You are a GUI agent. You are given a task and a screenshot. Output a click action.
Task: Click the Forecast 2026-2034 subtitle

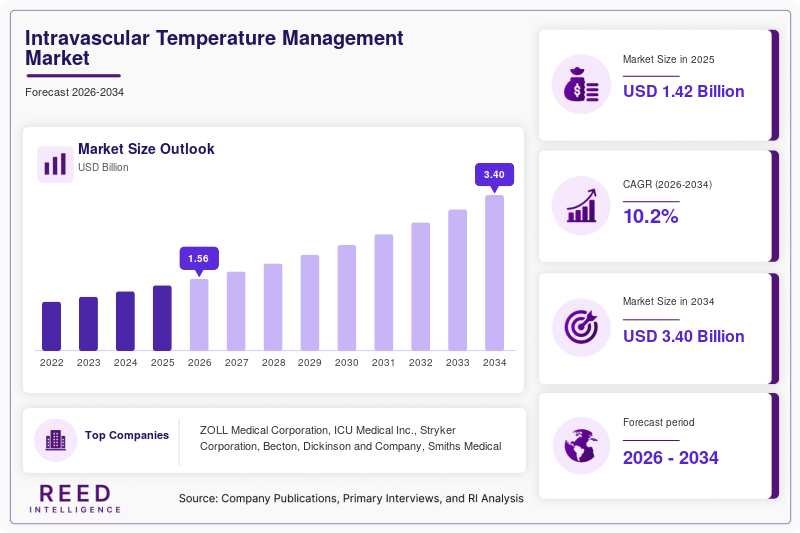[74, 92]
